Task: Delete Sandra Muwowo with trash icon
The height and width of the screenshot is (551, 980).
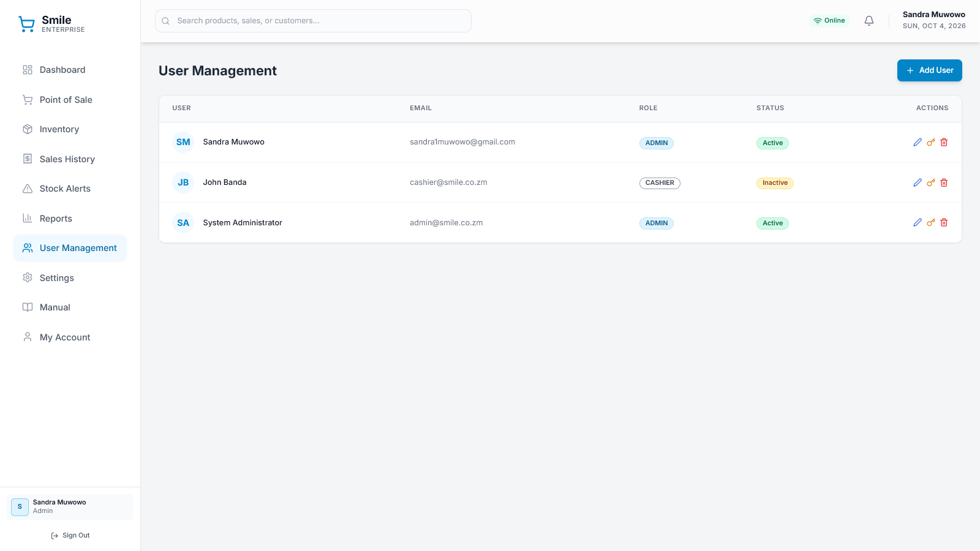Action: tap(944, 142)
